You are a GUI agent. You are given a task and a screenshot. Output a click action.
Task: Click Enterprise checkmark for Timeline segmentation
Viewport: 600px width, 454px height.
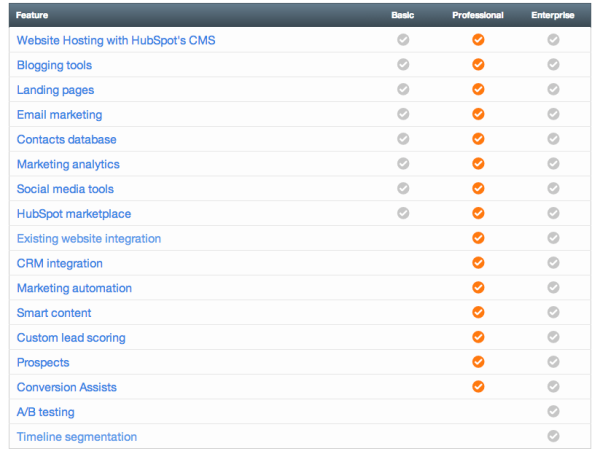click(553, 436)
